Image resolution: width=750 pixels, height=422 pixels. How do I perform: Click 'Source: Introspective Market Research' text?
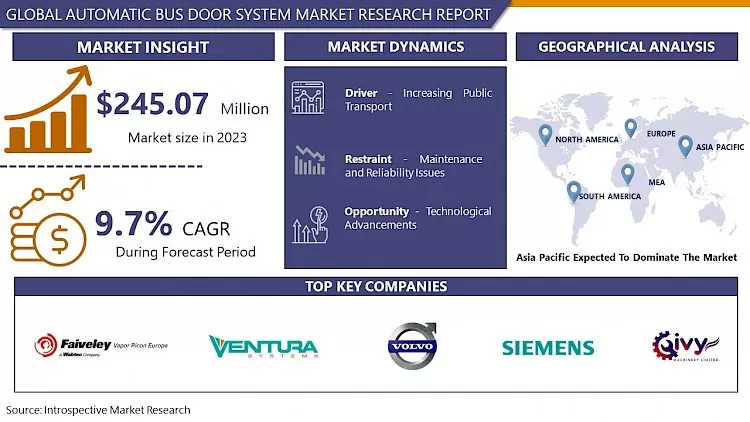pos(98,410)
